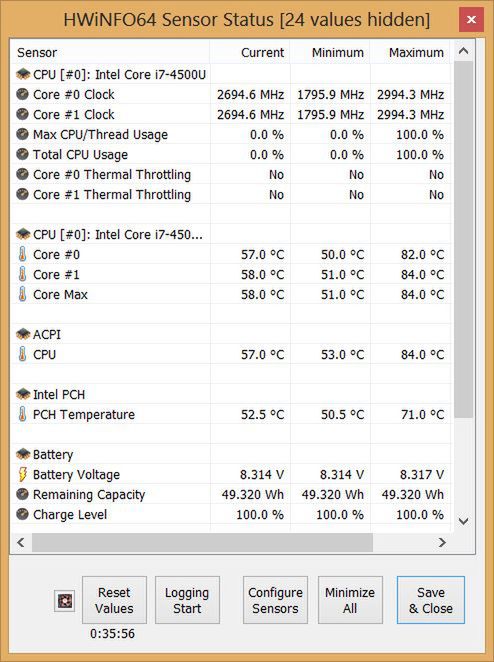Select the Remaining Capacity row label

pyautogui.click(x=89, y=494)
